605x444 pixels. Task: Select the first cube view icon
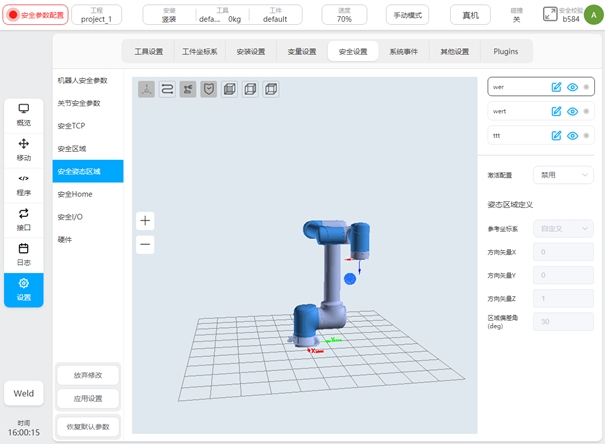click(230, 89)
